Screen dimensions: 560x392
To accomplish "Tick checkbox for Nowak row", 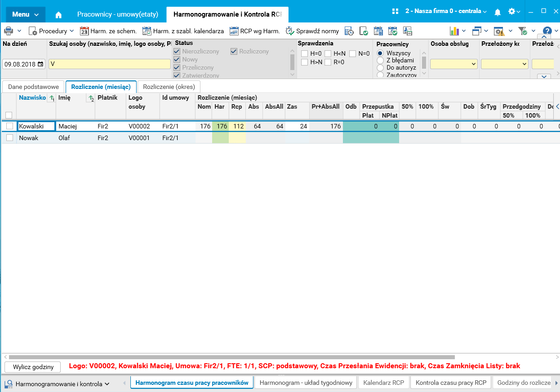I will pyautogui.click(x=9, y=138).
